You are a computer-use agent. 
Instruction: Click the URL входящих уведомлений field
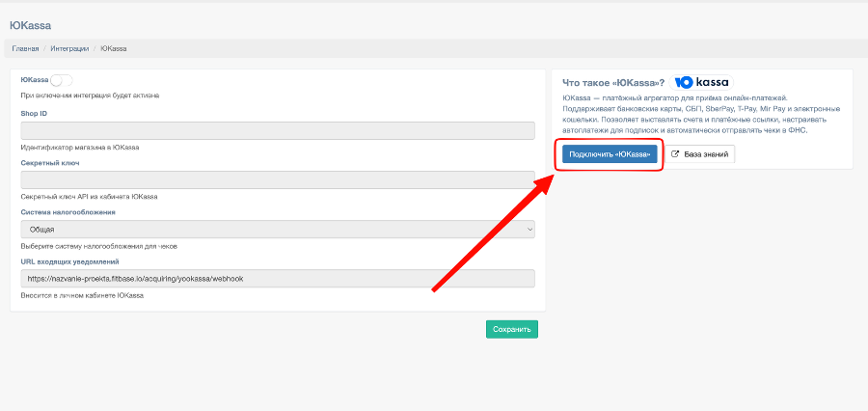[x=278, y=279]
